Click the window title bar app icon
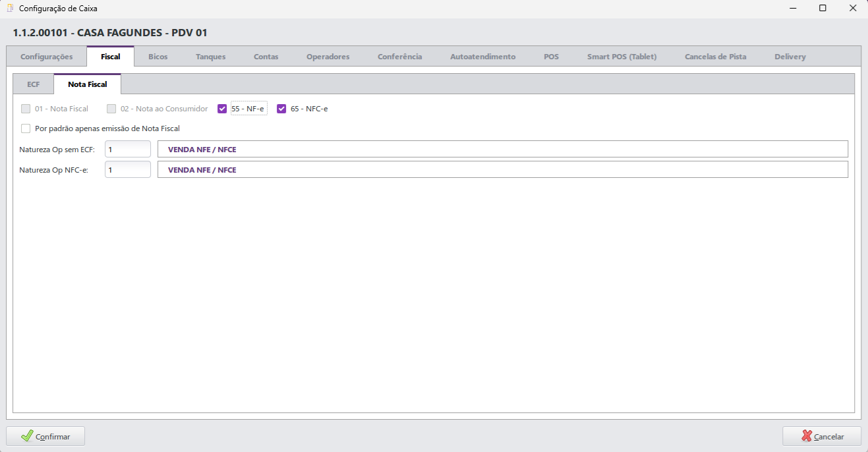Viewport: 868px width, 452px height. point(10,9)
